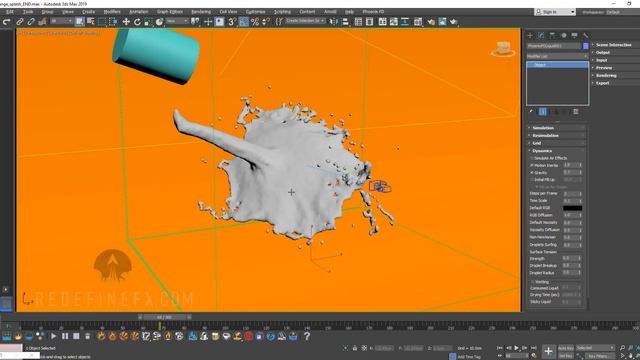Toggle Window/Crossing selection mode
The width and height of the screenshot is (640, 360).
tap(113, 22)
